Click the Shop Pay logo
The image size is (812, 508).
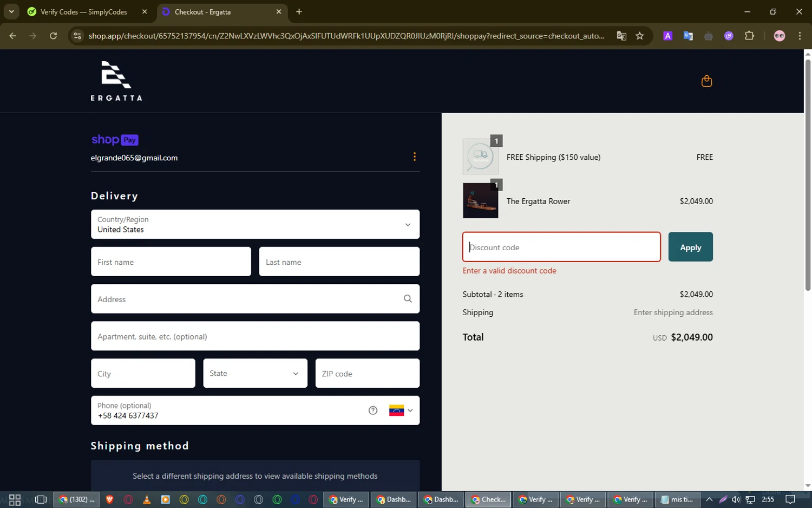click(115, 140)
